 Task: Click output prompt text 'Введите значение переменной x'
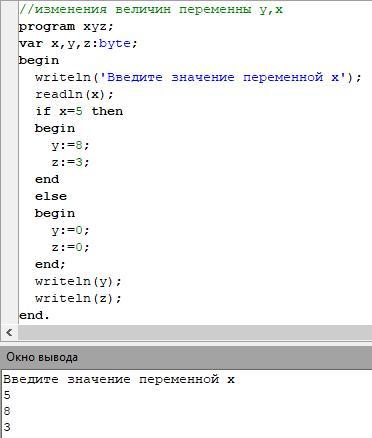click(119, 379)
